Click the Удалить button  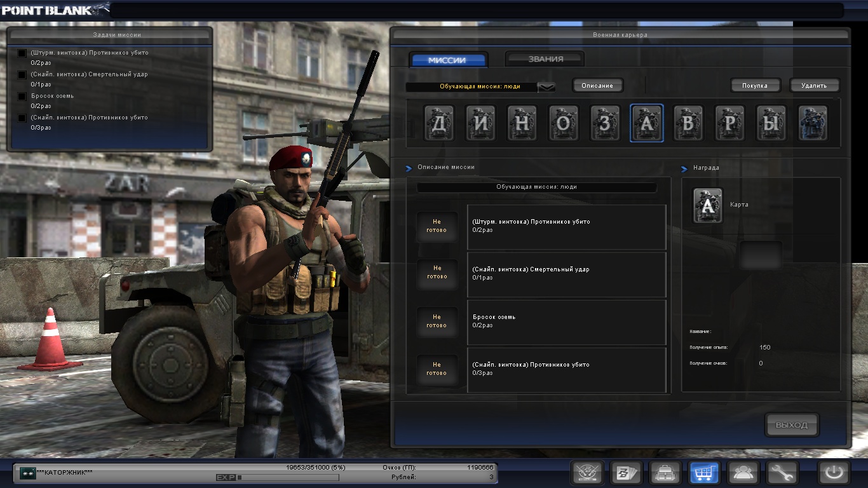tap(814, 85)
